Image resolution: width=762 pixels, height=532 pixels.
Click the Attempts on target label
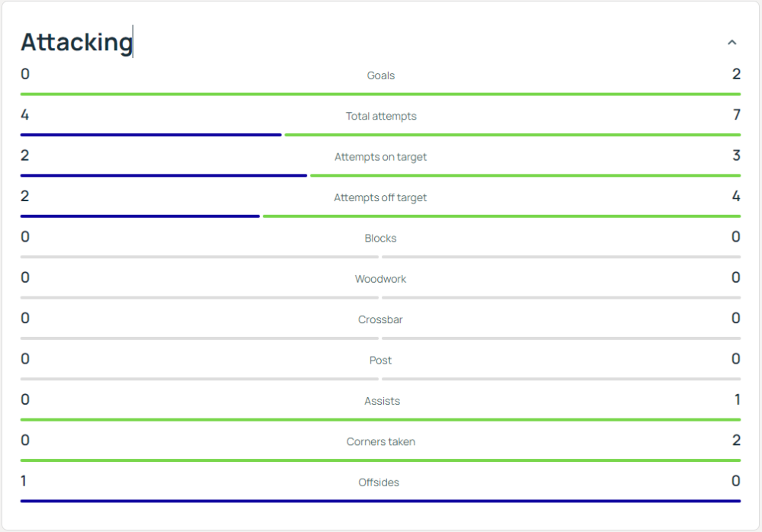[x=380, y=157]
